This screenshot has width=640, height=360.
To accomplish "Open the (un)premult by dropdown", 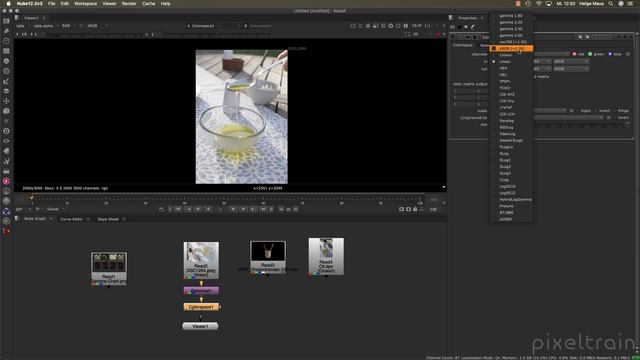I will click(568, 118).
